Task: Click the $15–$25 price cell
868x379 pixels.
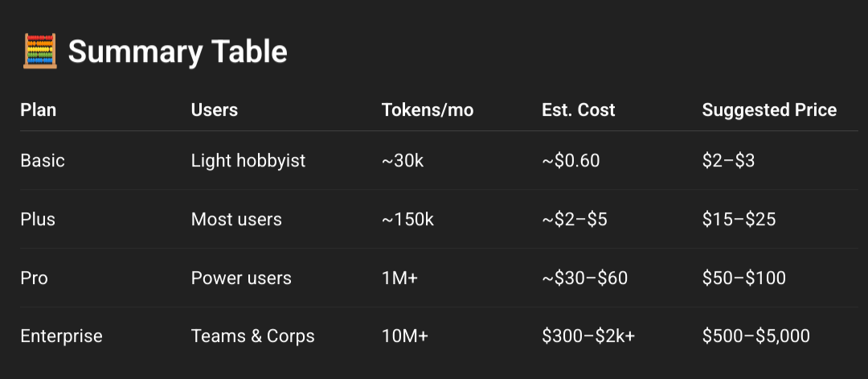Action: tap(739, 220)
